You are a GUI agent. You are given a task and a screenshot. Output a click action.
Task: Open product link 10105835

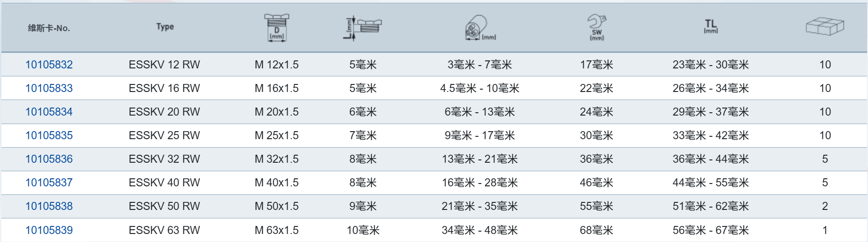pyautogui.click(x=49, y=135)
